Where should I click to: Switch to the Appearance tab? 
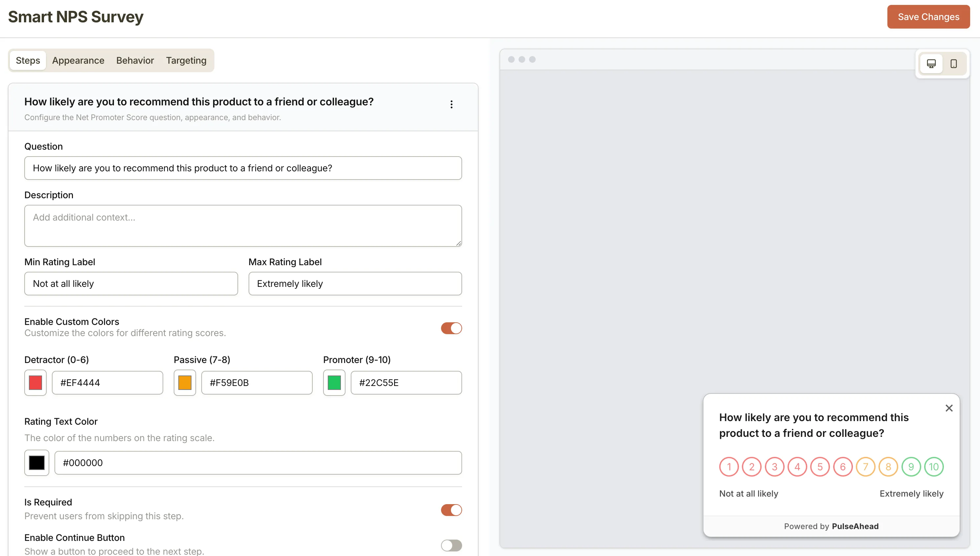(78, 60)
